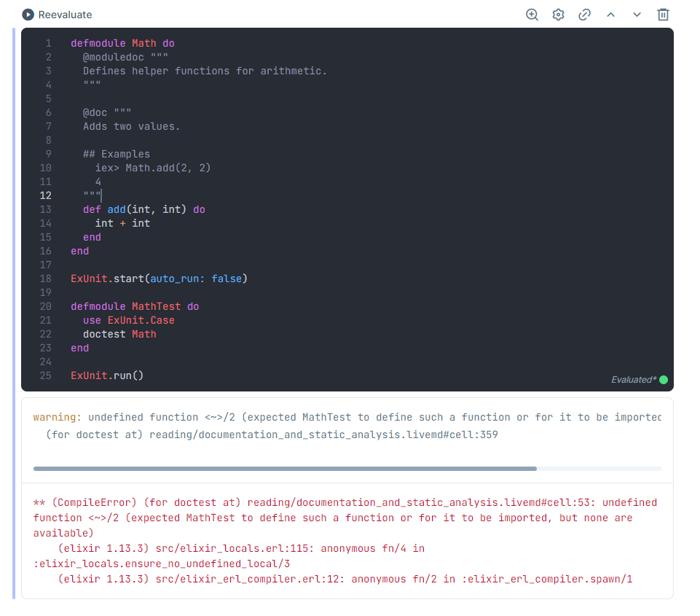Open cell settings gear icon
The height and width of the screenshot is (616, 700).
point(558,15)
